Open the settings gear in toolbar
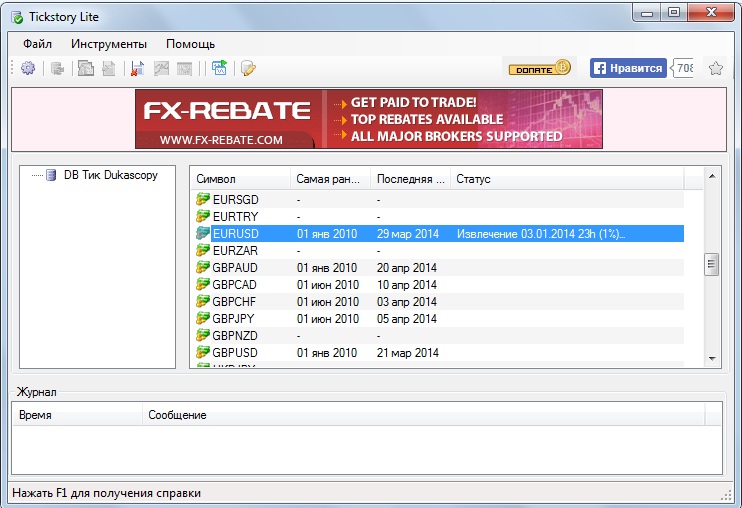Viewport: 742px width, 508px height. (x=28, y=69)
